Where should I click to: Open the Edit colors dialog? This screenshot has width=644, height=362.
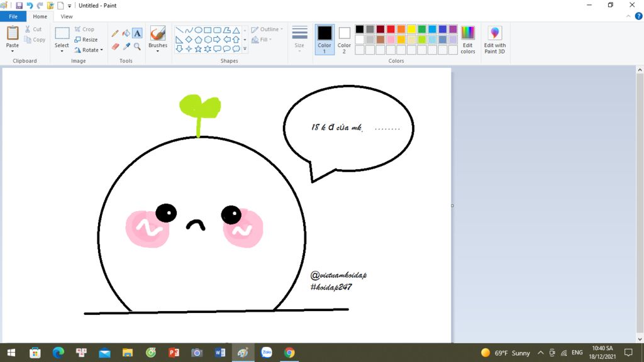coord(468,40)
